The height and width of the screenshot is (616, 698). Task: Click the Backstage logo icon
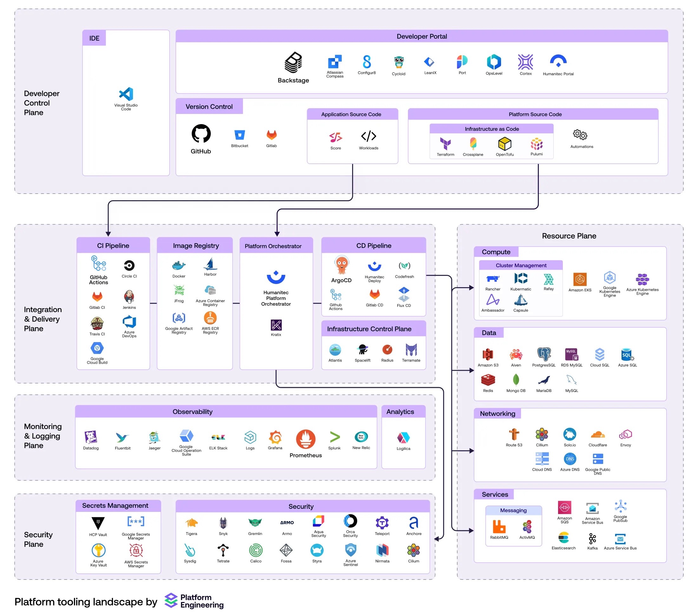pos(293,63)
